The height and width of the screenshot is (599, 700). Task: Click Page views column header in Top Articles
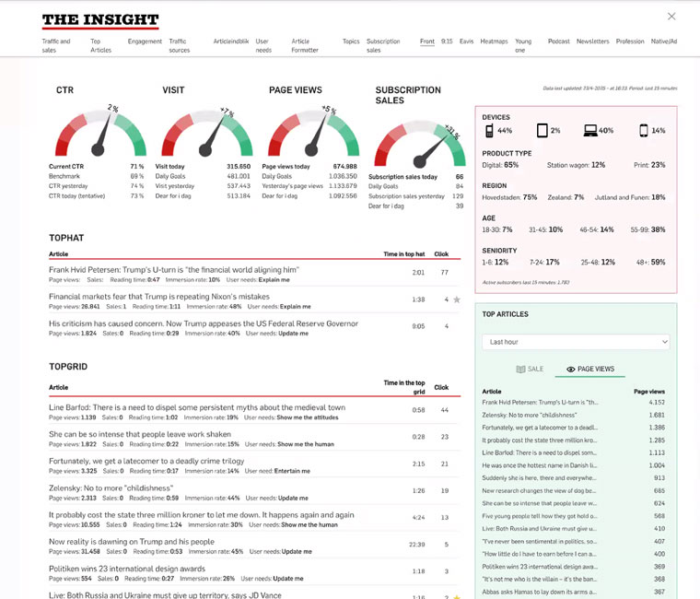(x=649, y=392)
